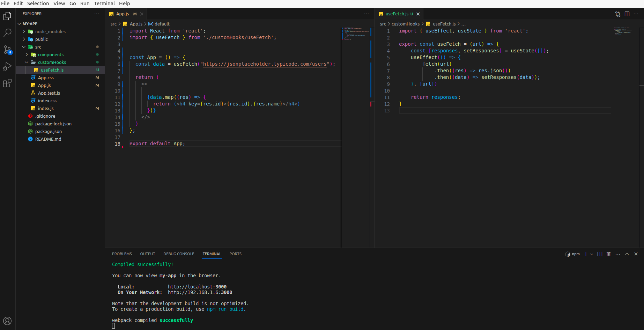Collapse the customHooks folder
Image resolution: width=644 pixels, height=330 pixels.
52,62
